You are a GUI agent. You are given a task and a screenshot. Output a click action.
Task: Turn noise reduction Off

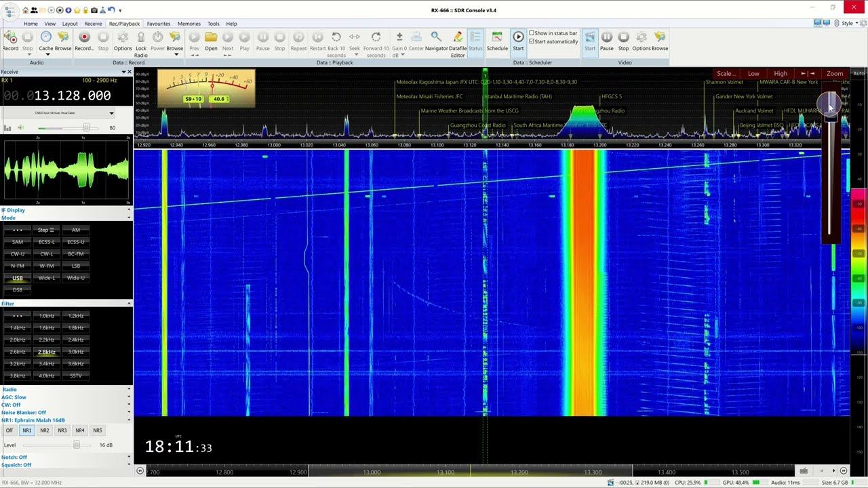pyautogui.click(x=9, y=430)
